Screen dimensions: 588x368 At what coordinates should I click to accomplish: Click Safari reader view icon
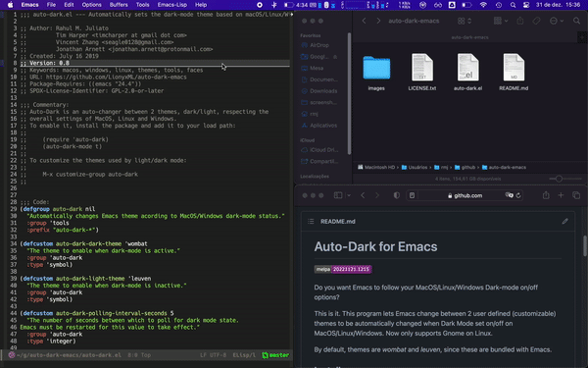pyautogui.click(x=413, y=195)
